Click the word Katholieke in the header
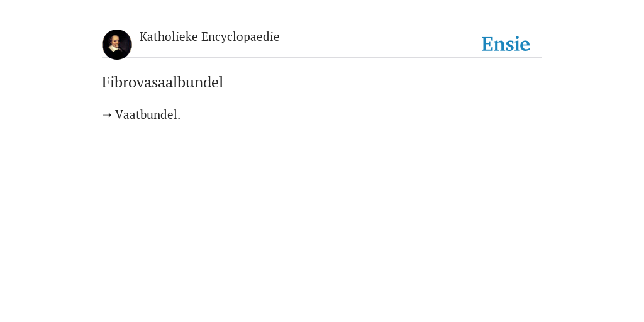This screenshot has height=322, width=644. 169,36
